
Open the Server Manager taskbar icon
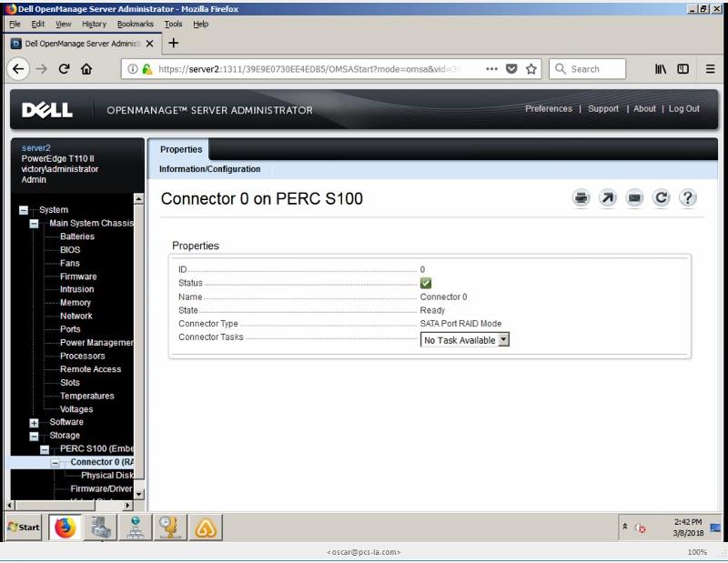point(100,528)
